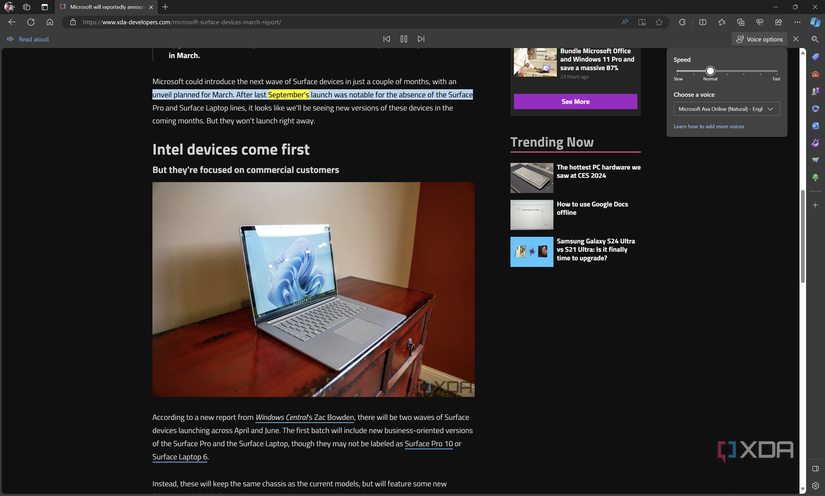Read the previous paragraph

click(387, 39)
